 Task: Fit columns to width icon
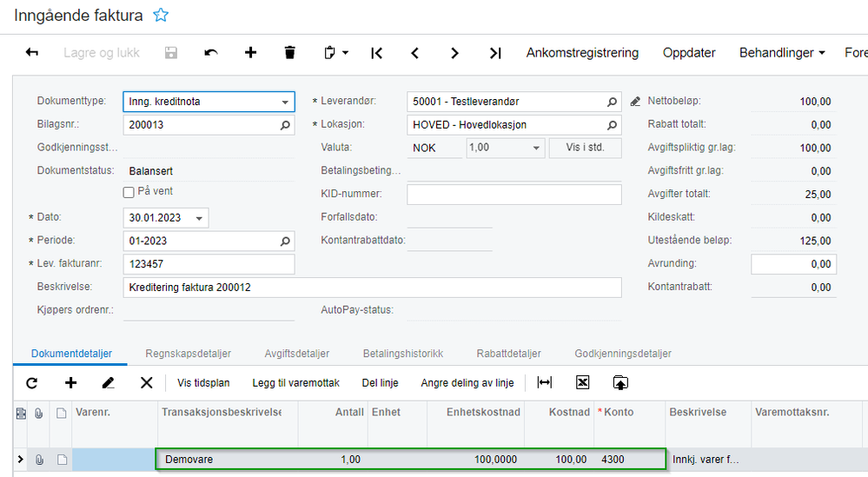coord(545,382)
